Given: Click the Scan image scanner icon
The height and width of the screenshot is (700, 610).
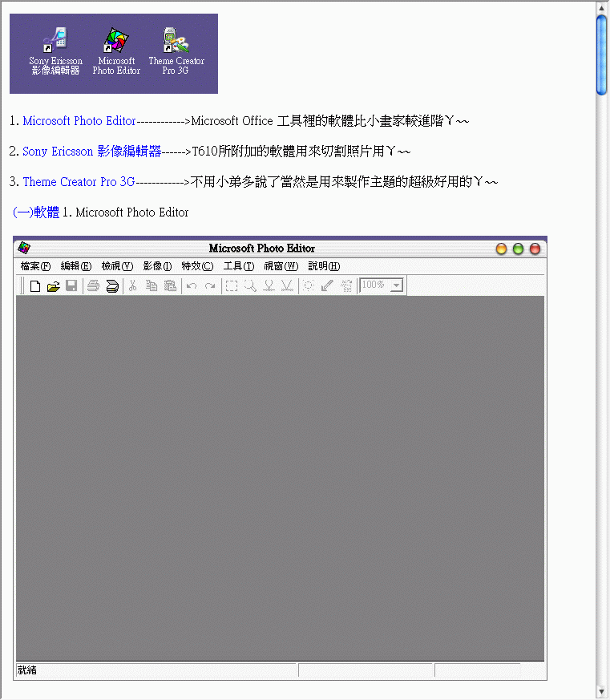Looking at the screenshot, I should pos(112,286).
